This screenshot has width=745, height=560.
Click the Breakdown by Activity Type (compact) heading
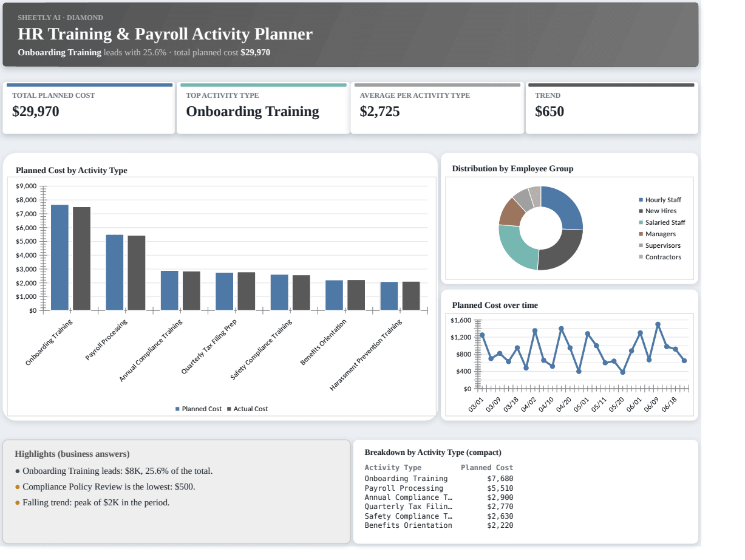click(x=433, y=452)
